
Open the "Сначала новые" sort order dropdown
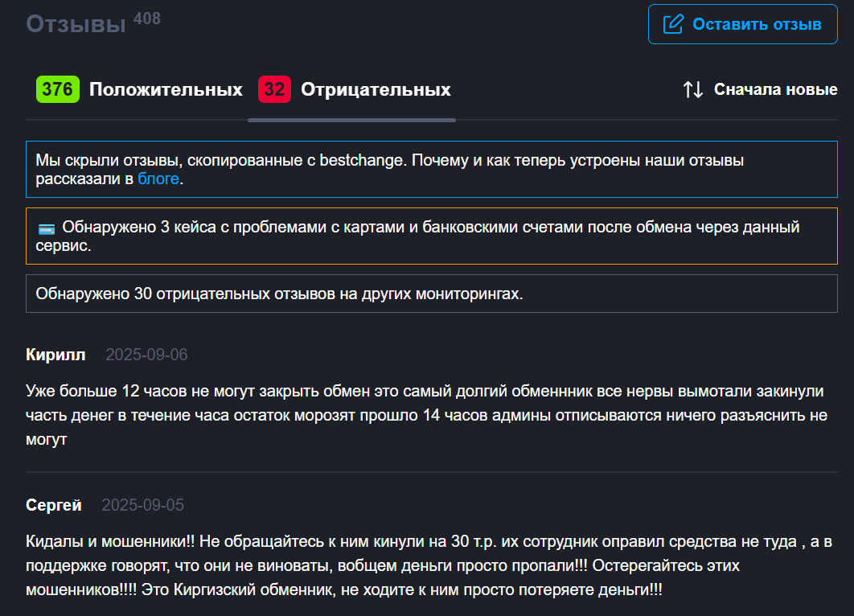(775, 89)
